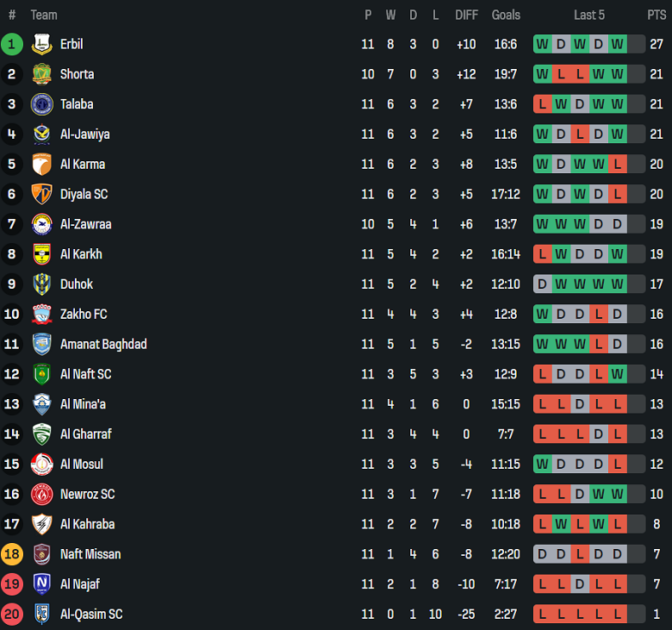The image size is (672, 630).
Task: Click the Newroz SC red crest
Action: tap(42, 494)
